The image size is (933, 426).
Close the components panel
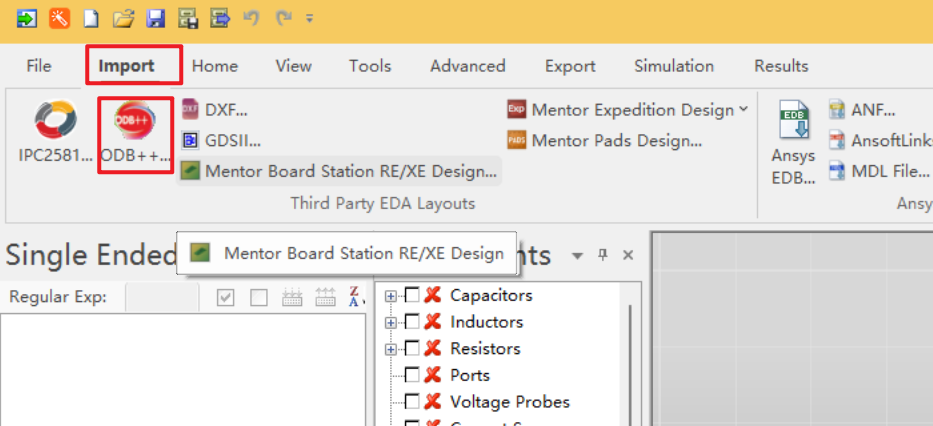tap(628, 255)
